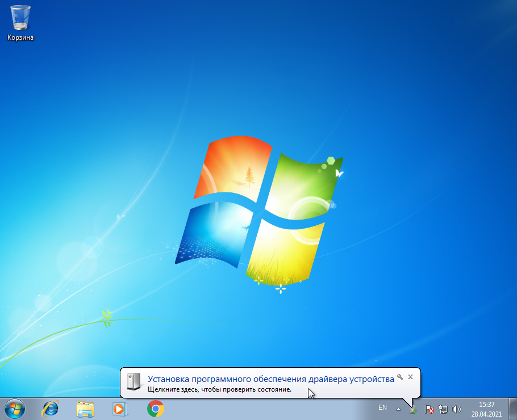Open the volume speaker tray icon
Image resolution: width=517 pixels, height=420 pixels.
(456, 409)
